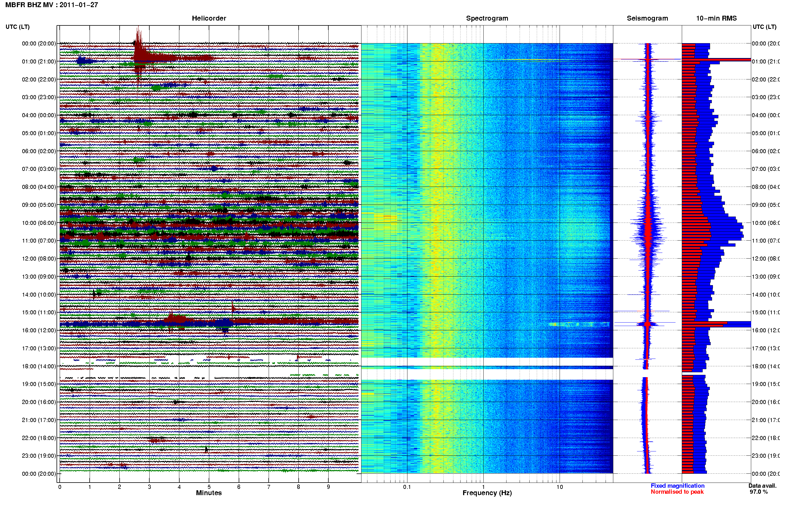Click the high-frequency streak near 16:00 in the Spectrogram
The width and height of the screenshot is (812, 508).
[579, 324]
